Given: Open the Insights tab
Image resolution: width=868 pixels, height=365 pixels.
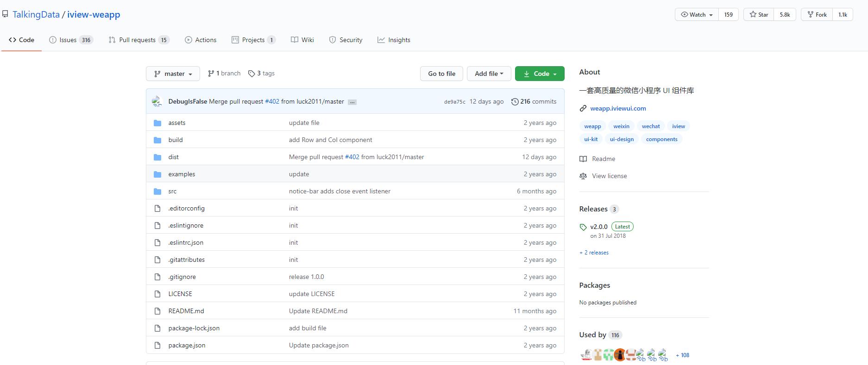Looking at the screenshot, I should (x=394, y=40).
